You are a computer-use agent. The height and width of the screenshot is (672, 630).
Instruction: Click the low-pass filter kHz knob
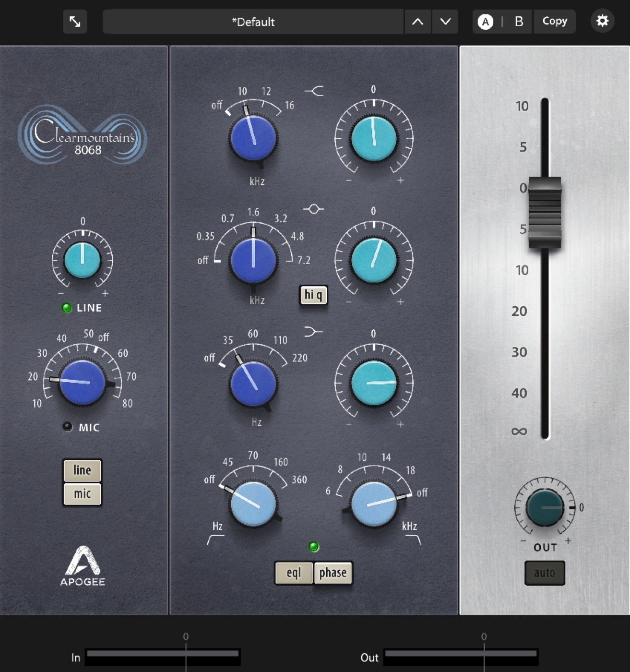[x=374, y=504]
